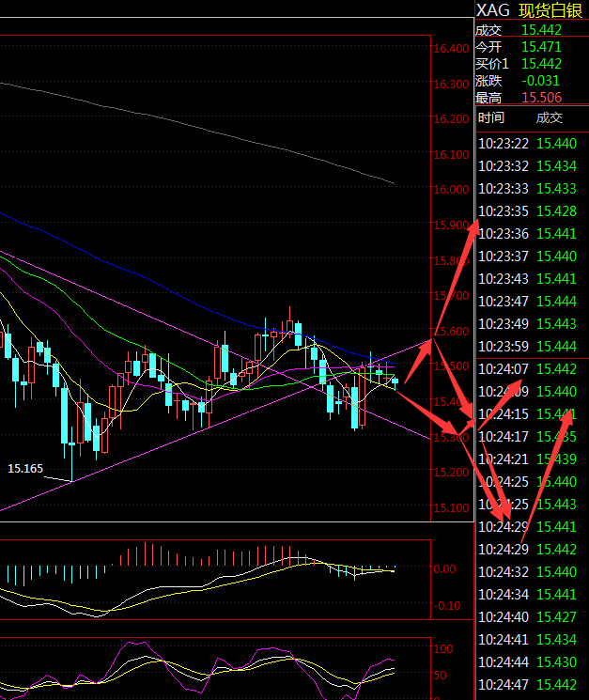Select the 10:23:59 tick row
Viewport: 589px width, 700px height.
pyautogui.click(x=532, y=346)
